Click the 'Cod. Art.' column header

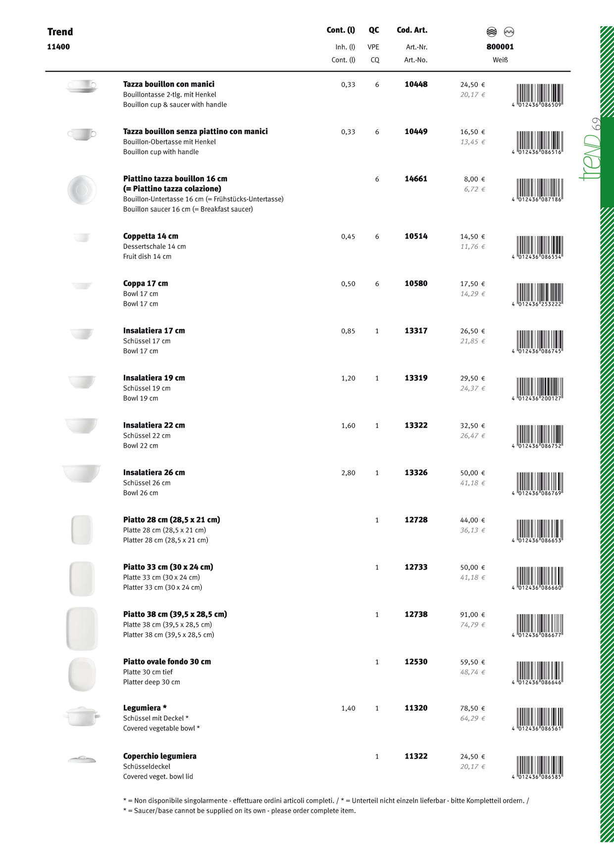(412, 30)
